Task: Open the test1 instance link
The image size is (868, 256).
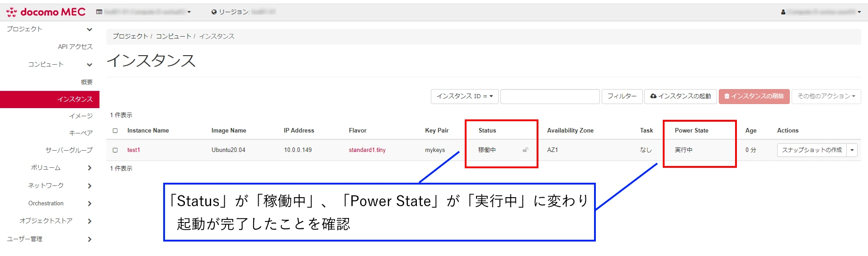Action: (x=133, y=150)
